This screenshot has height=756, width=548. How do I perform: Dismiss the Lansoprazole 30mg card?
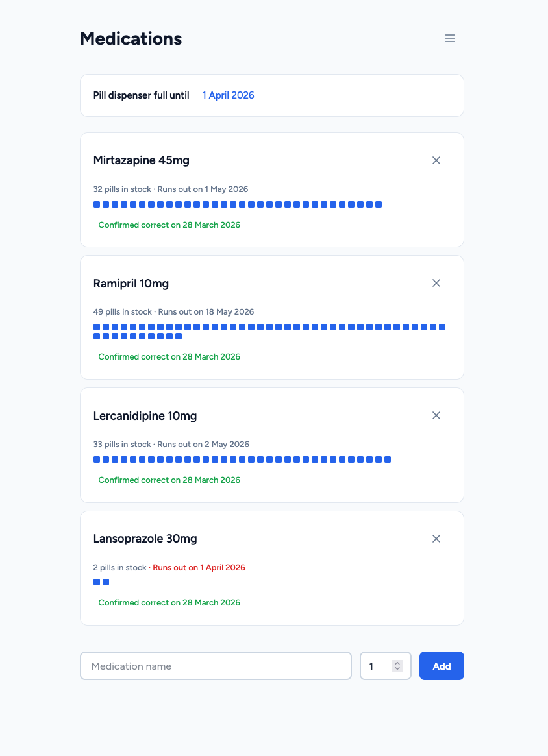tap(436, 539)
